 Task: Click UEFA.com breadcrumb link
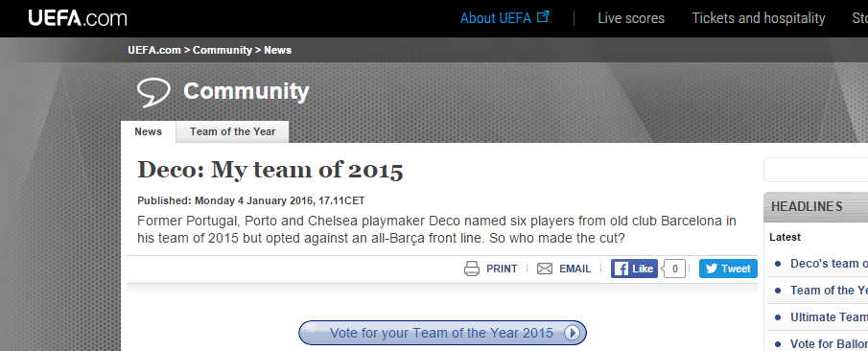154,50
